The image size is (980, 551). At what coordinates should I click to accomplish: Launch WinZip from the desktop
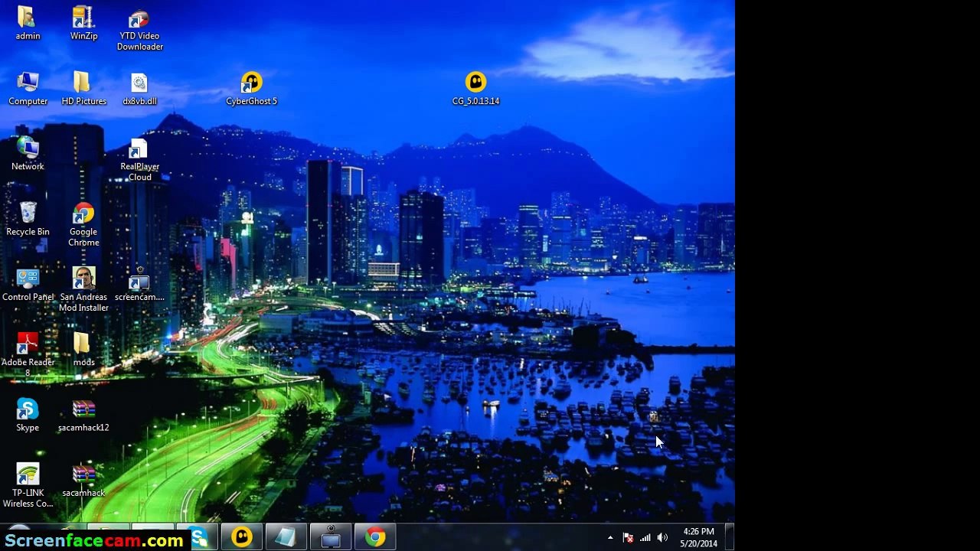point(83,23)
